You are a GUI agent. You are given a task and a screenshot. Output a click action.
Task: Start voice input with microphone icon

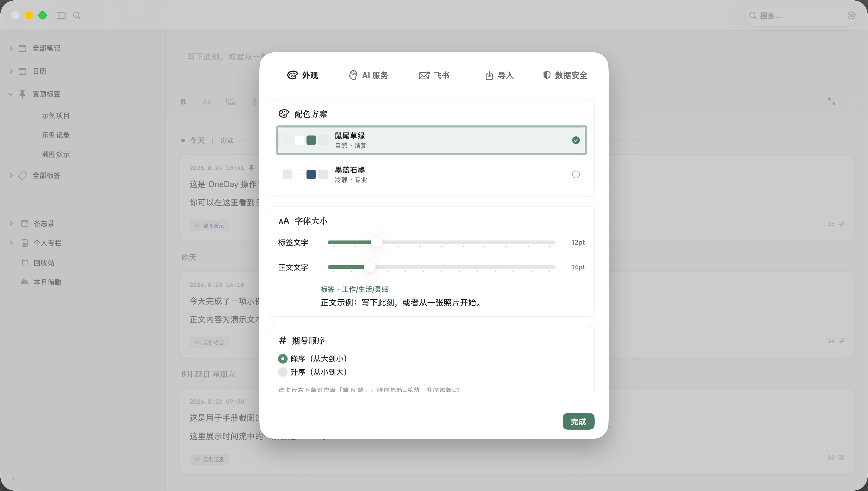click(254, 102)
